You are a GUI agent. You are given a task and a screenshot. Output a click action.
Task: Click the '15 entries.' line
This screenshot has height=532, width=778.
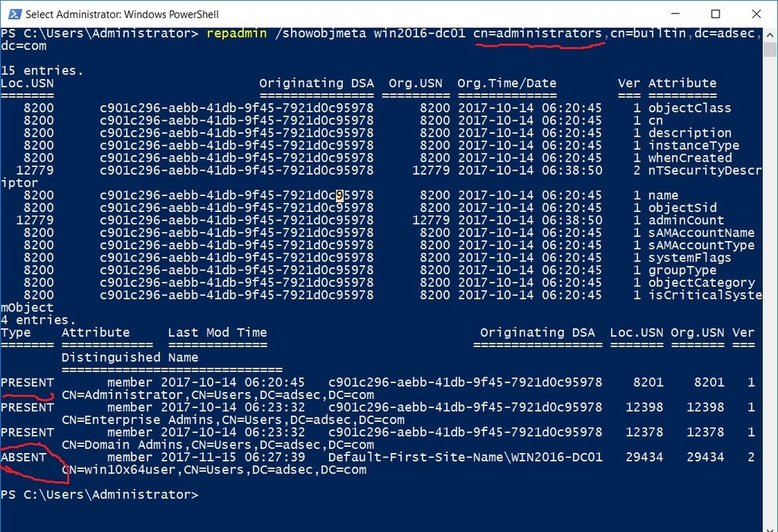pos(43,71)
